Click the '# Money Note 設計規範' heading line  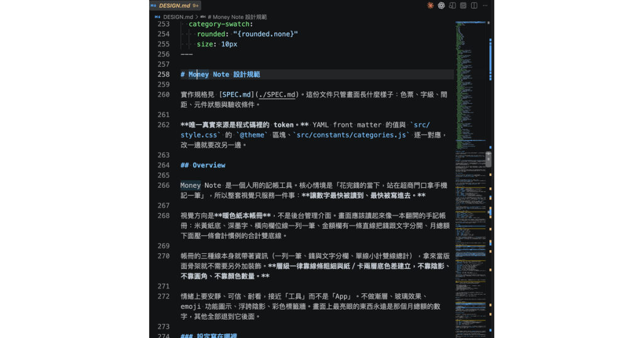tap(220, 74)
